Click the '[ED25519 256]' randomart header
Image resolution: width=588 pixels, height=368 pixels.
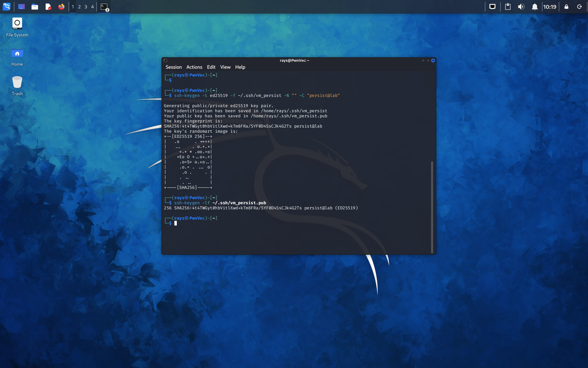tap(188, 137)
